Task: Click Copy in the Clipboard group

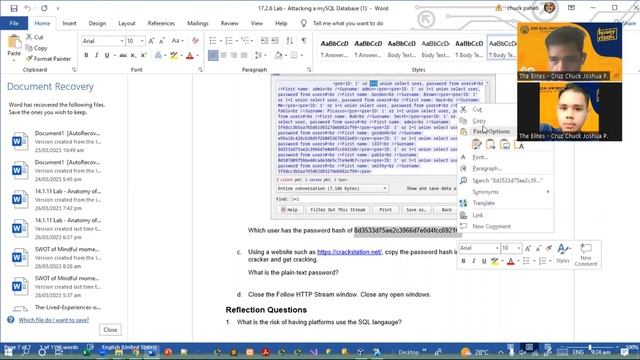Action: point(36,48)
